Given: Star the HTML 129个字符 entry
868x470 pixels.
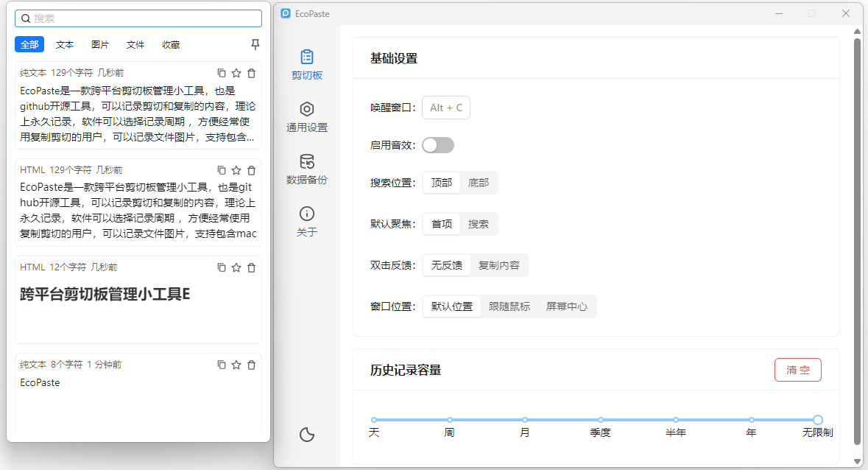Looking at the screenshot, I should click(x=236, y=170).
